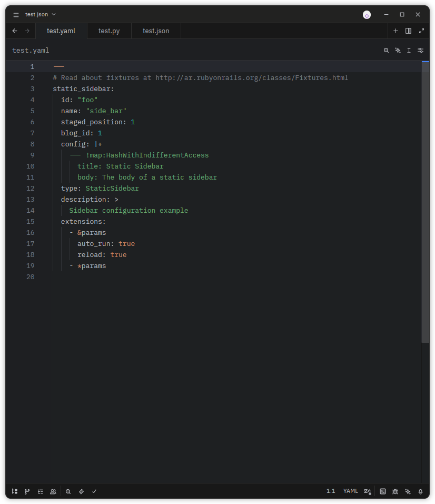Open diagnostics checkmark in status bar
This screenshot has width=435, height=504.
(x=94, y=491)
